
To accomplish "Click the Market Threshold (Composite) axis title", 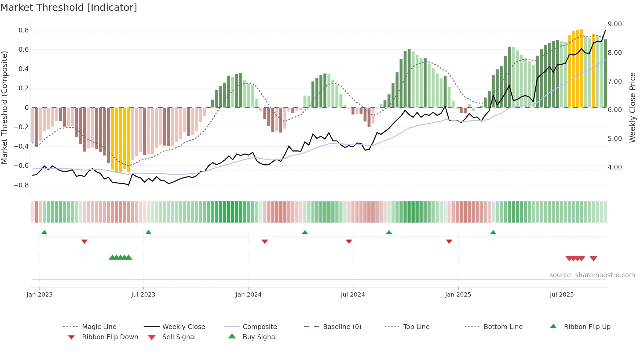I will (x=4, y=107).
